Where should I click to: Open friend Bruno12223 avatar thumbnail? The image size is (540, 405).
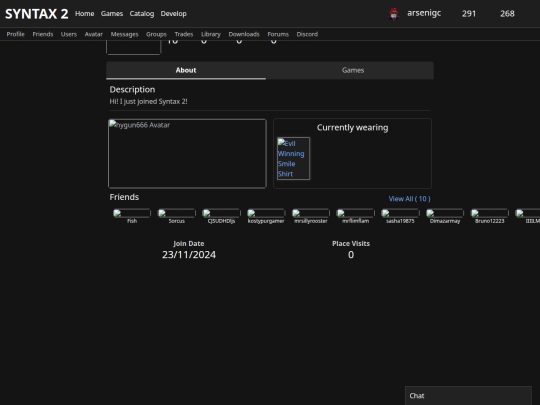click(x=490, y=213)
